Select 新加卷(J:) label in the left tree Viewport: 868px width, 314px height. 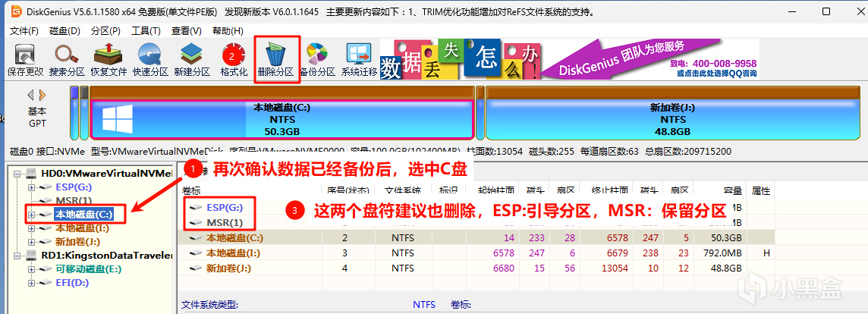pos(77,241)
